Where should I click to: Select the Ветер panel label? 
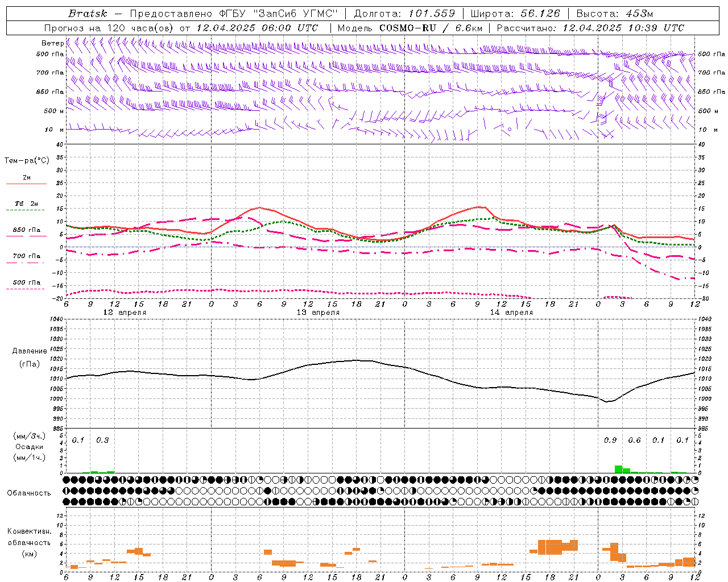point(52,43)
